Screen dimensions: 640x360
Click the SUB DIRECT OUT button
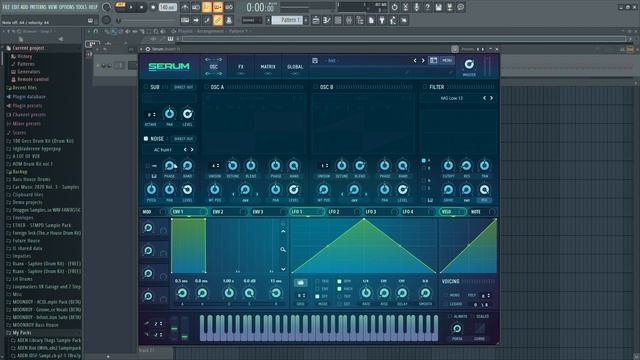click(183, 87)
